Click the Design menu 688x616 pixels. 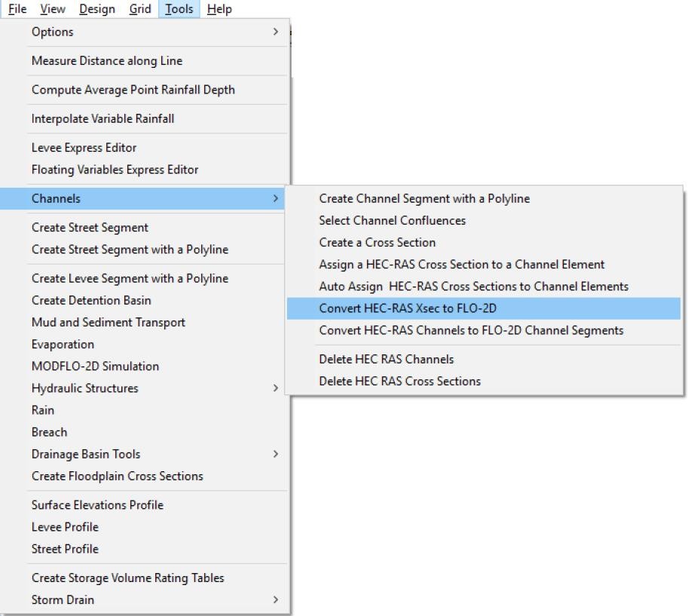96,9
